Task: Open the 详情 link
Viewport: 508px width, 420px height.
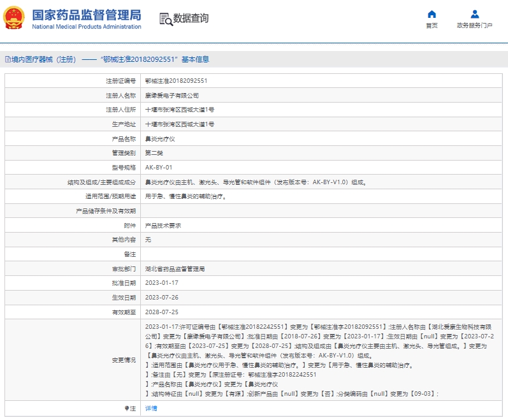Action: click(x=151, y=409)
